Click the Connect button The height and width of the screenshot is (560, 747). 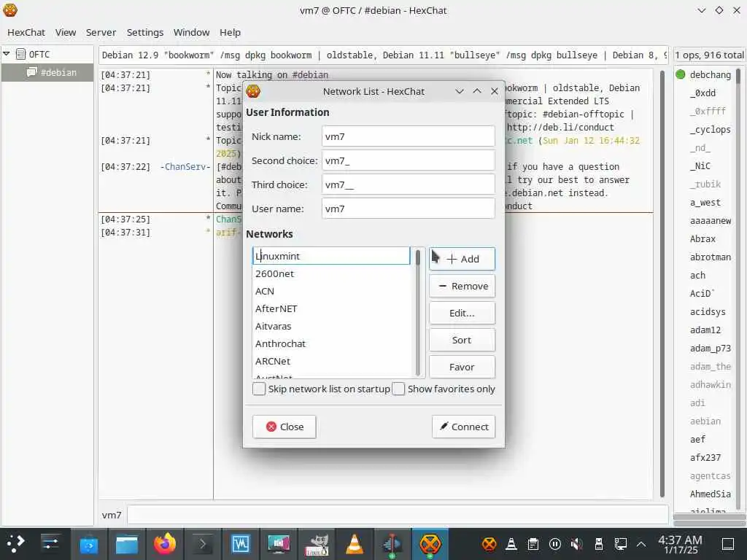tap(463, 427)
